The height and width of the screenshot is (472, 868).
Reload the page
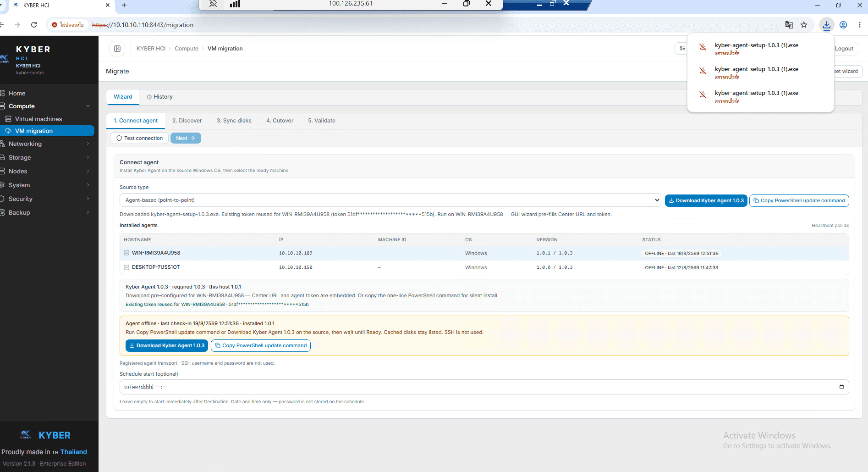(x=34, y=25)
